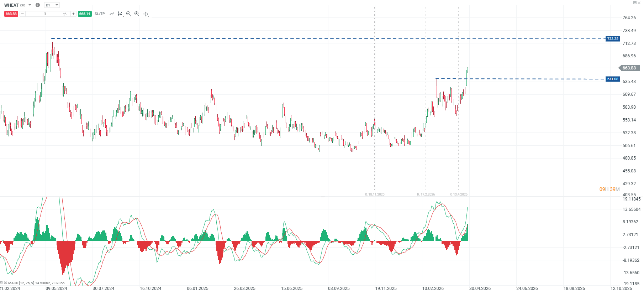The height and width of the screenshot is (291, 644).
Task: Toggle the volume units swap icon
Action: pyautogui.click(x=65, y=14)
